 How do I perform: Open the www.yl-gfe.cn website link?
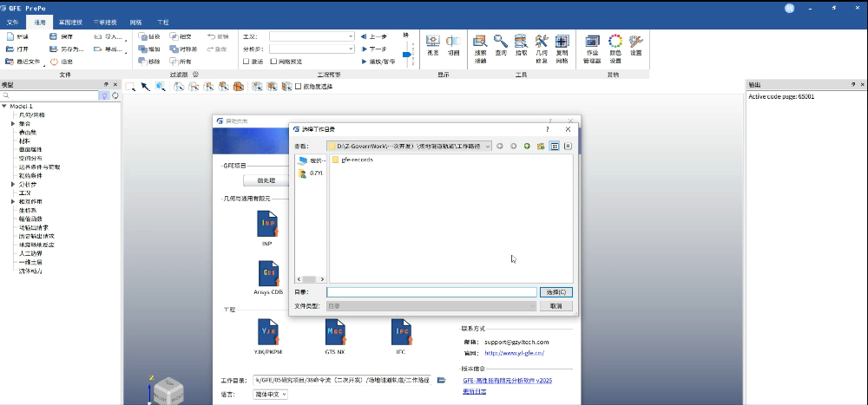[x=513, y=353]
